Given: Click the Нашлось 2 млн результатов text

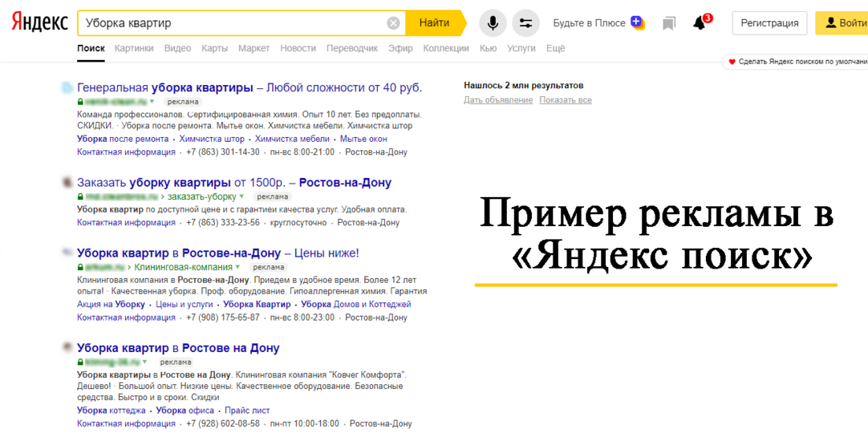Looking at the screenshot, I should tap(524, 86).
